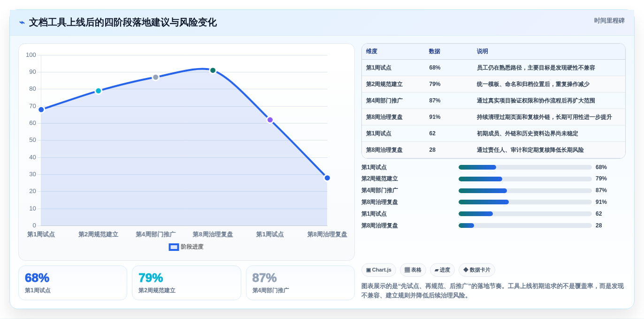Click the lightning icon beside the page title
The height and width of the screenshot is (319, 644).
[x=22, y=23]
